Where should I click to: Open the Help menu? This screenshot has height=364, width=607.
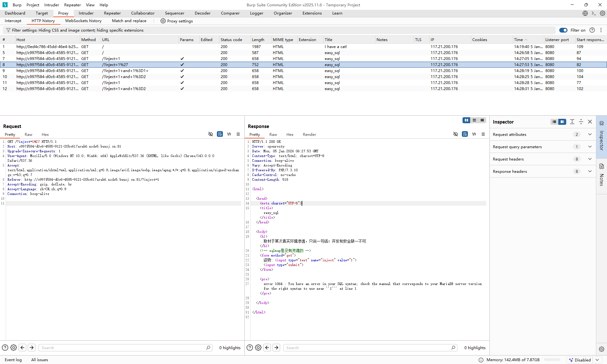click(x=104, y=5)
